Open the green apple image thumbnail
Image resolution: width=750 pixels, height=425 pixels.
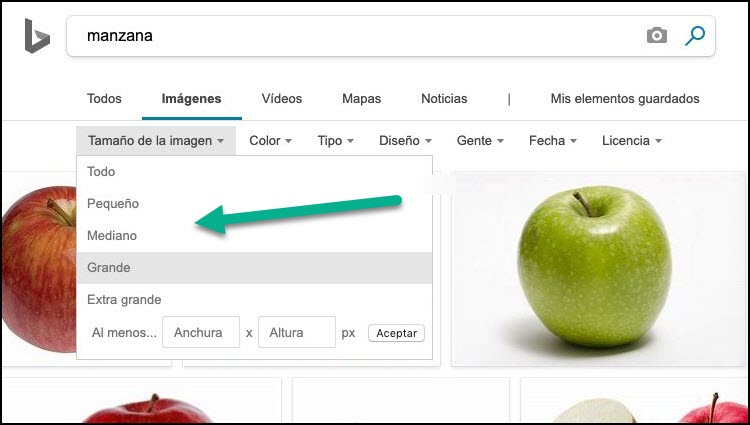pos(599,269)
